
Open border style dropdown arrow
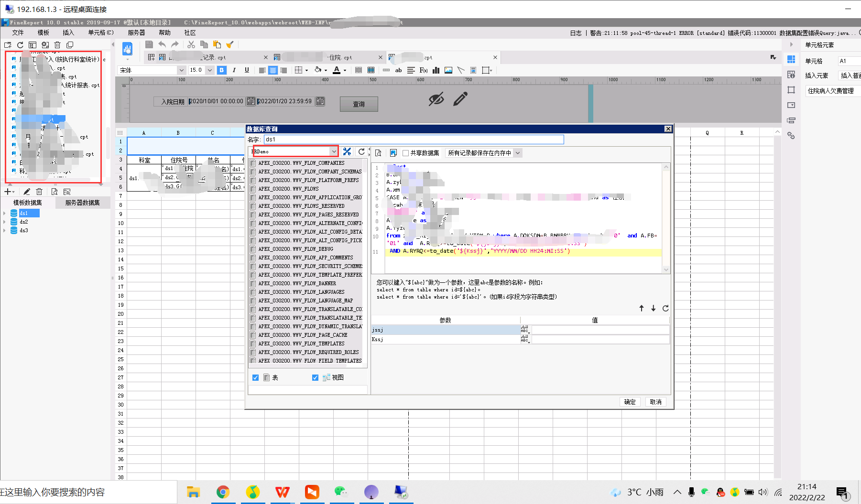[306, 71]
